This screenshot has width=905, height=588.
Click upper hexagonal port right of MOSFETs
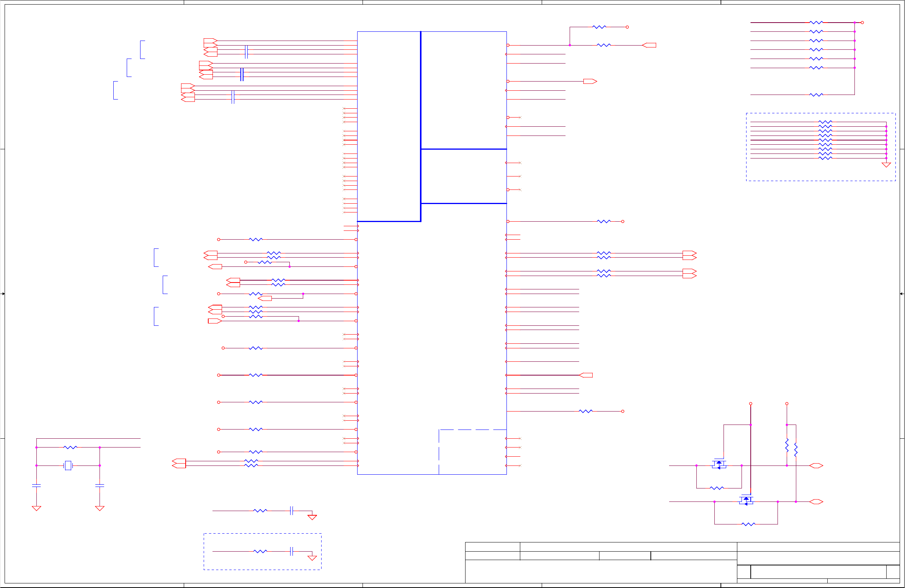click(x=816, y=465)
